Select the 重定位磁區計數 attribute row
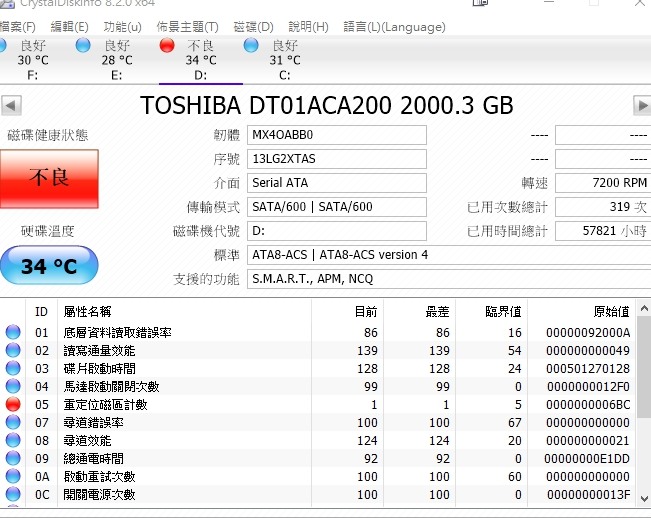Viewport: 651px width, 518px height. coord(318,404)
